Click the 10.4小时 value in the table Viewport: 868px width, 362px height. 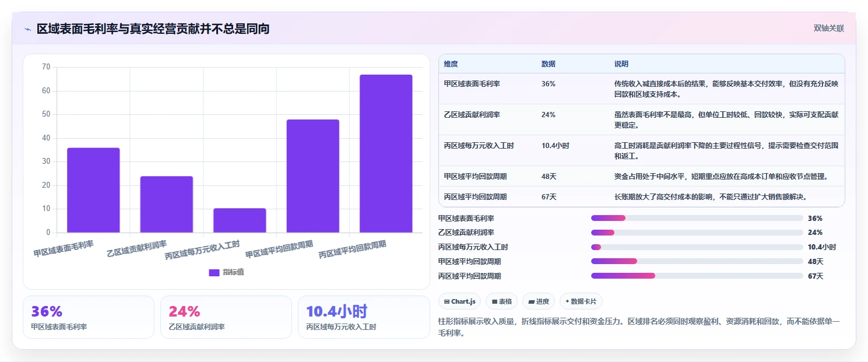[x=556, y=146]
